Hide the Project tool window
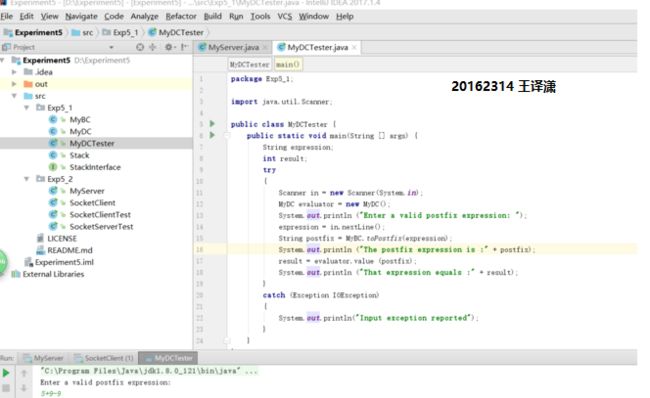 coord(184,47)
